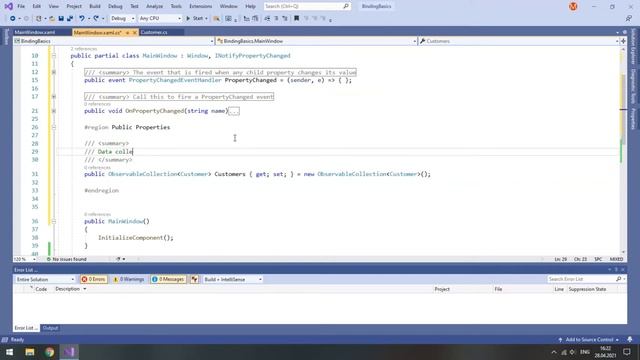The height and width of the screenshot is (360, 640).
Task: Toggle the 0 Warnings filter
Action: coord(128,279)
